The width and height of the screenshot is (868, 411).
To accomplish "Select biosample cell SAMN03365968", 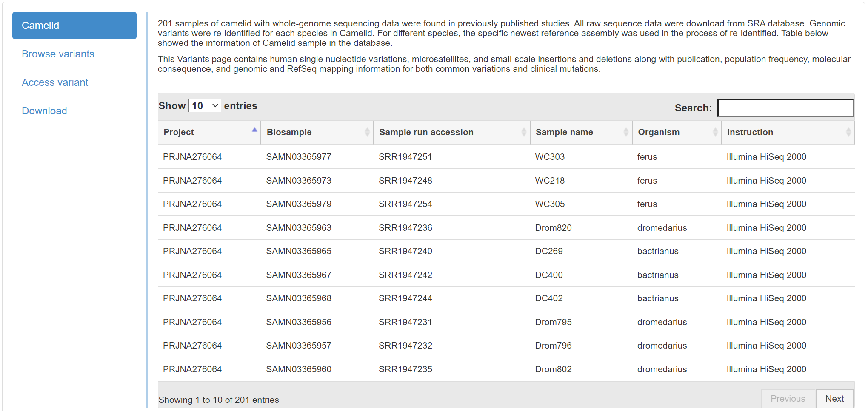I will click(x=299, y=298).
